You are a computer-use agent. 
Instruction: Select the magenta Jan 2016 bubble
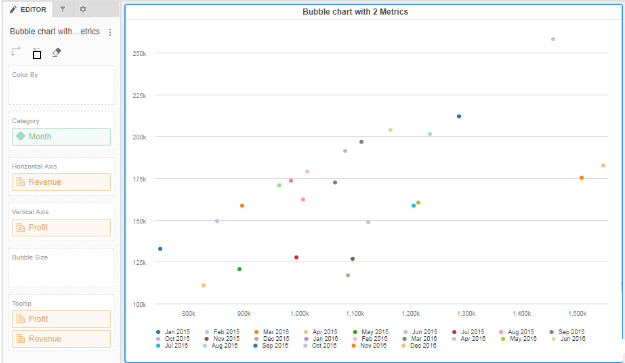pos(291,181)
